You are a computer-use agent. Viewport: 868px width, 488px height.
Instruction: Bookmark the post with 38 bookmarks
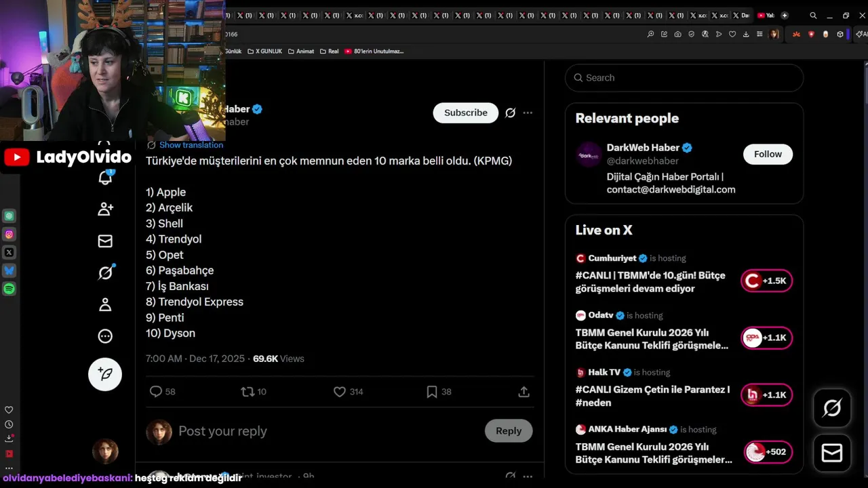point(439,392)
